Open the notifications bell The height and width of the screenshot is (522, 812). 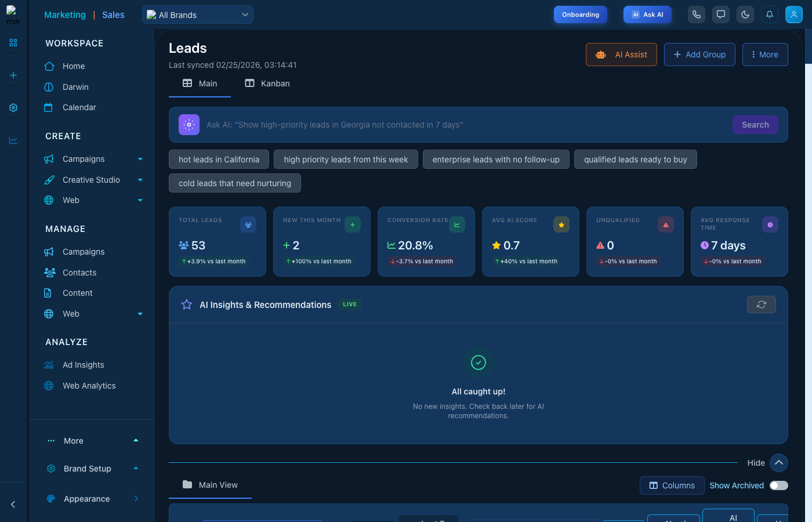pyautogui.click(x=770, y=14)
